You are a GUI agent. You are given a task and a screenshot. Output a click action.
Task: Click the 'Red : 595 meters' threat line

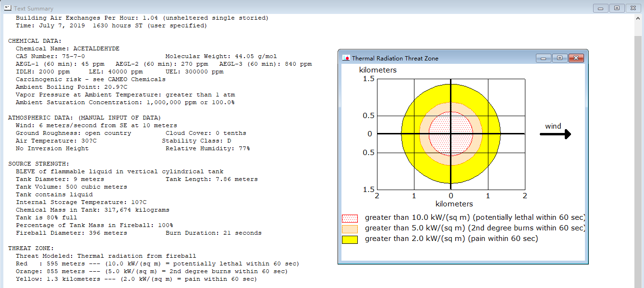tap(158, 264)
